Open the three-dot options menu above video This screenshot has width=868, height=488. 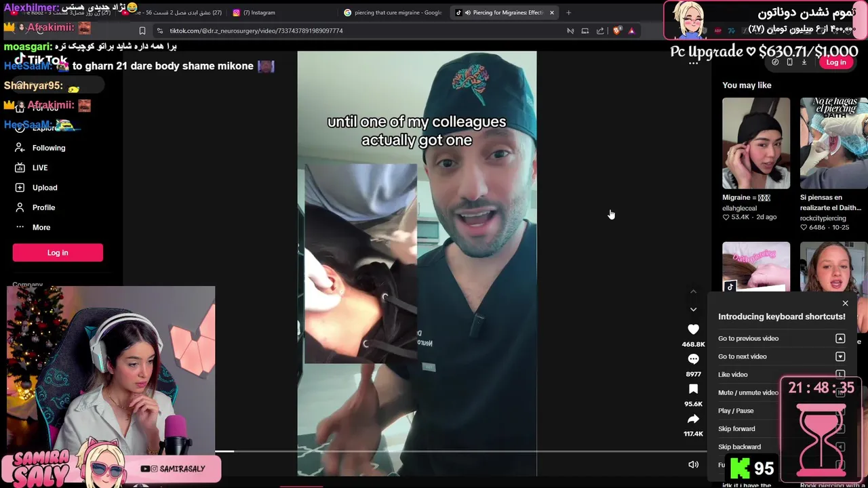[x=693, y=63]
